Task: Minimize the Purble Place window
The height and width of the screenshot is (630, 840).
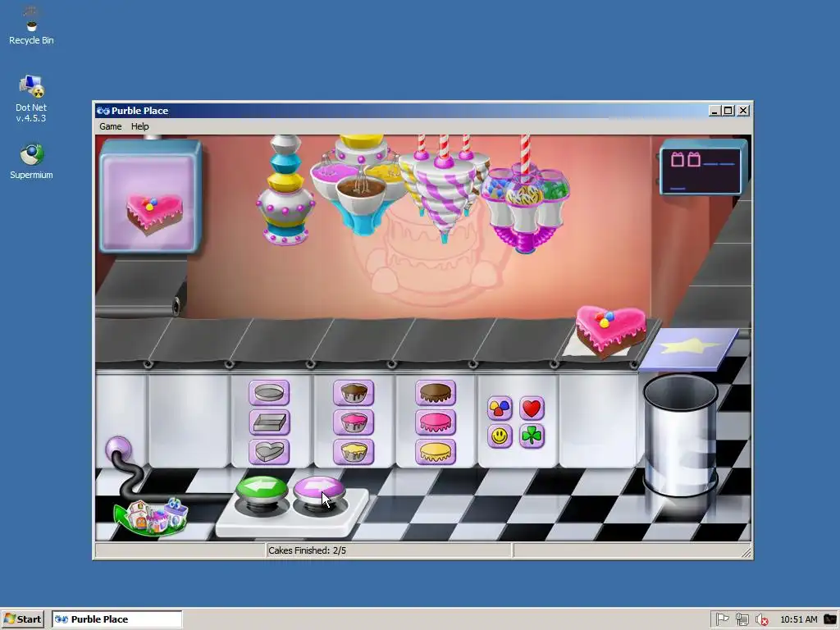Action: [714, 111]
